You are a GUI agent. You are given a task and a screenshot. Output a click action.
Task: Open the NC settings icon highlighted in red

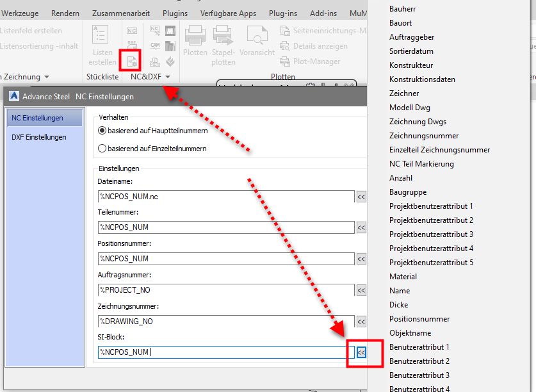coord(131,60)
